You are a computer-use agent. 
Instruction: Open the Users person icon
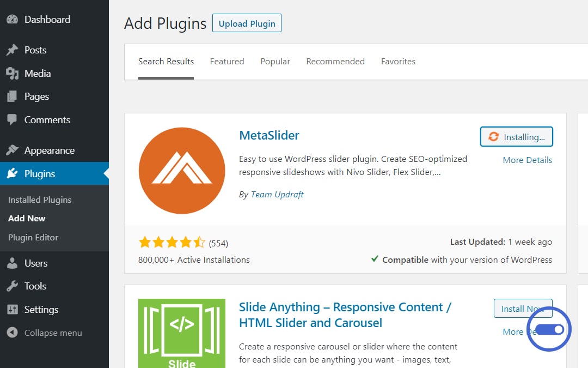[x=12, y=263]
